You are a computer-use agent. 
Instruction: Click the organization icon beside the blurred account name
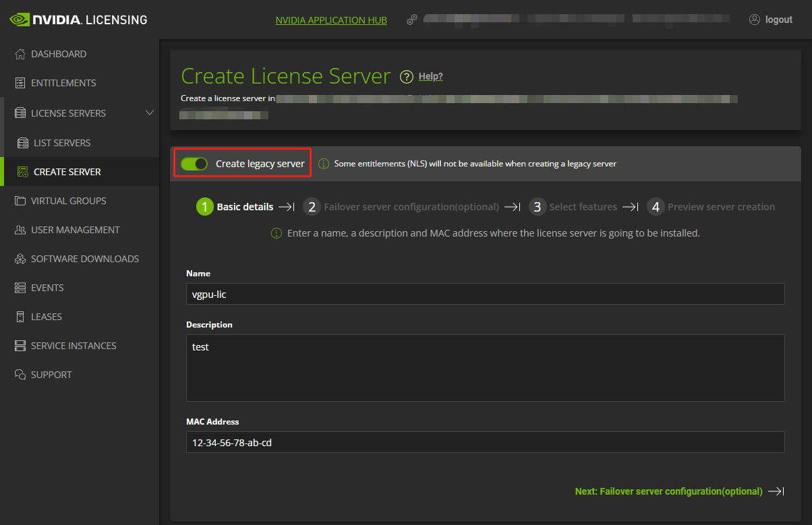coord(412,20)
